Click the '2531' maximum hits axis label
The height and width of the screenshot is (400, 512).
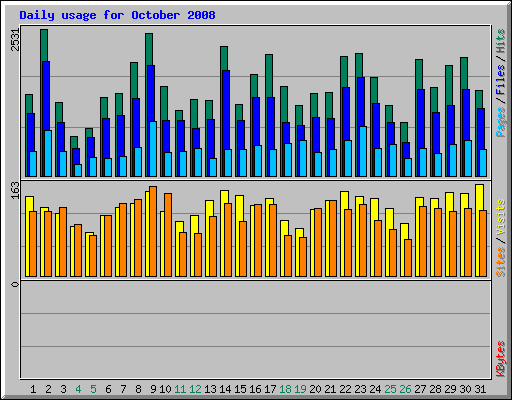tap(15, 40)
